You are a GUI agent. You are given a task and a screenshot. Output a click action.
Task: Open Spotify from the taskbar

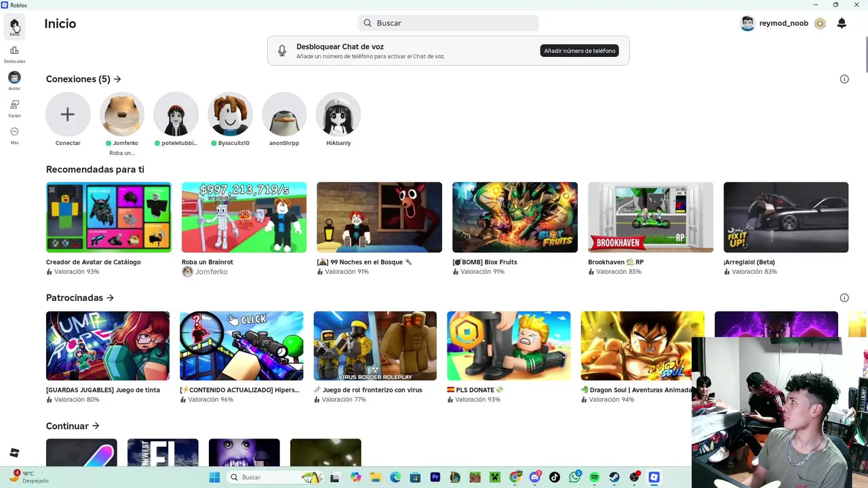pyautogui.click(x=595, y=477)
